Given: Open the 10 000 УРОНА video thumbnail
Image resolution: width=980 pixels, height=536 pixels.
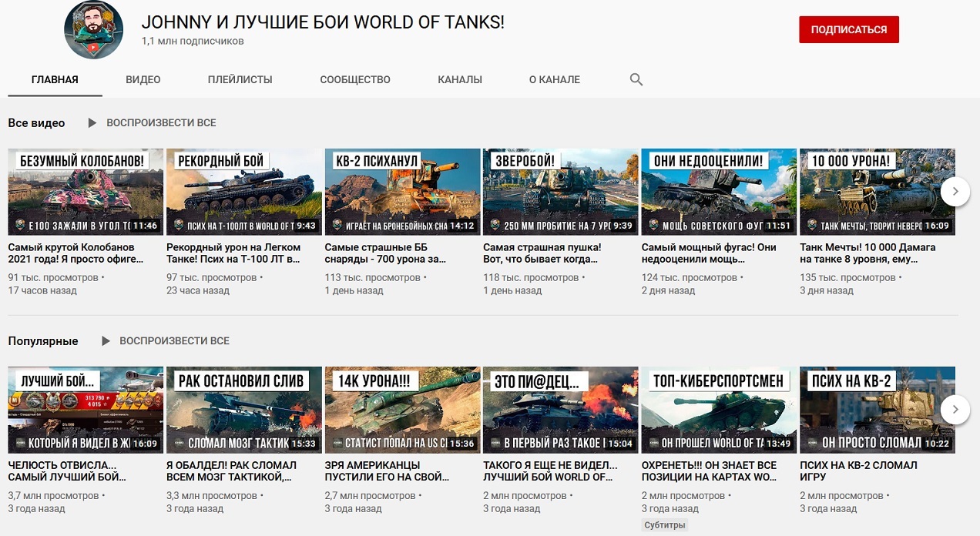Looking at the screenshot, I should pos(878,192).
